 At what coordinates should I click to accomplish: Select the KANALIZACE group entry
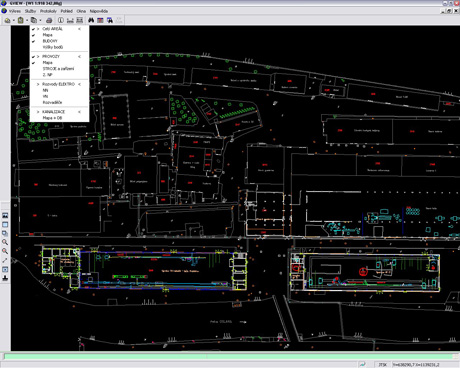click(x=54, y=112)
